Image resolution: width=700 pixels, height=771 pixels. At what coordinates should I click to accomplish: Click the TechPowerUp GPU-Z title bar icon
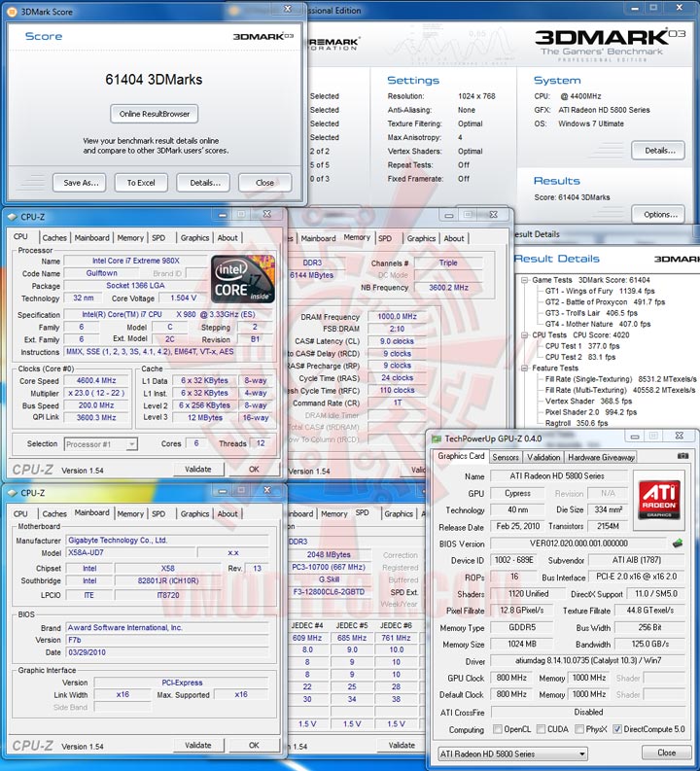click(x=436, y=438)
